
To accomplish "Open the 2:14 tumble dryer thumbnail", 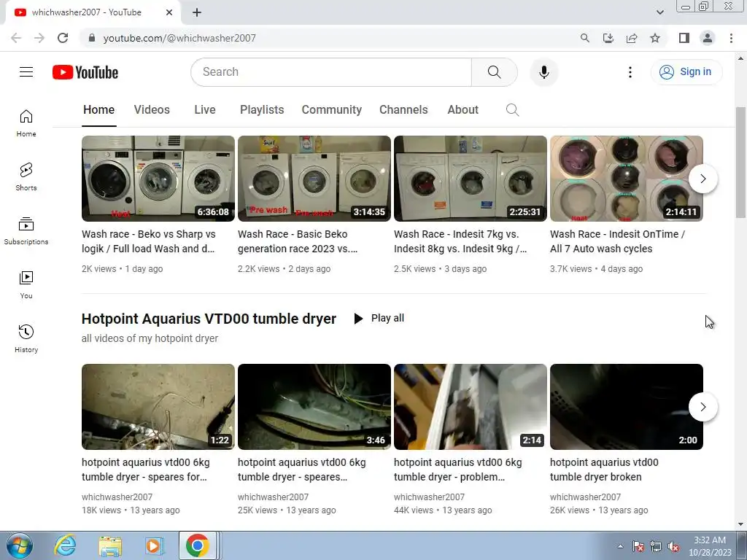I will (471, 407).
